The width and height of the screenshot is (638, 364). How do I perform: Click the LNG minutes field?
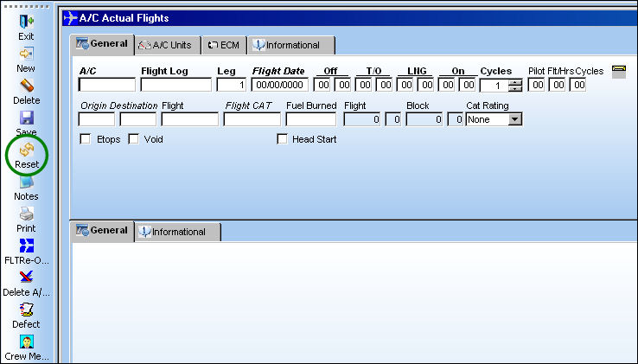click(x=427, y=85)
